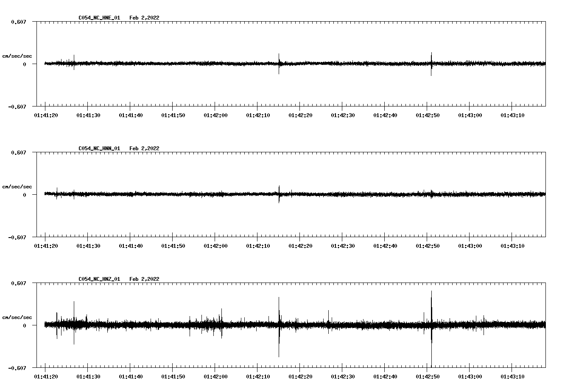The image size is (576, 392).
Task: Click the 01:42:20 time label under HNZ plot
Action: coord(300,377)
